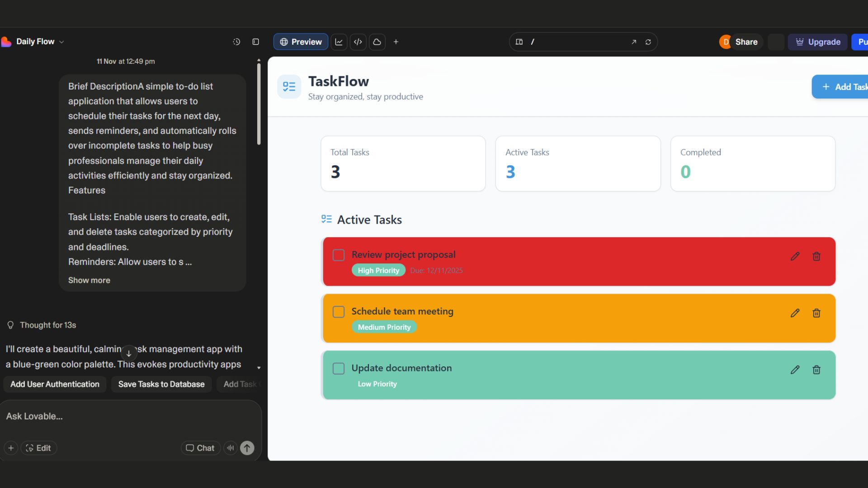Open version history clock icon
The image size is (868, 488).
[x=236, y=42]
